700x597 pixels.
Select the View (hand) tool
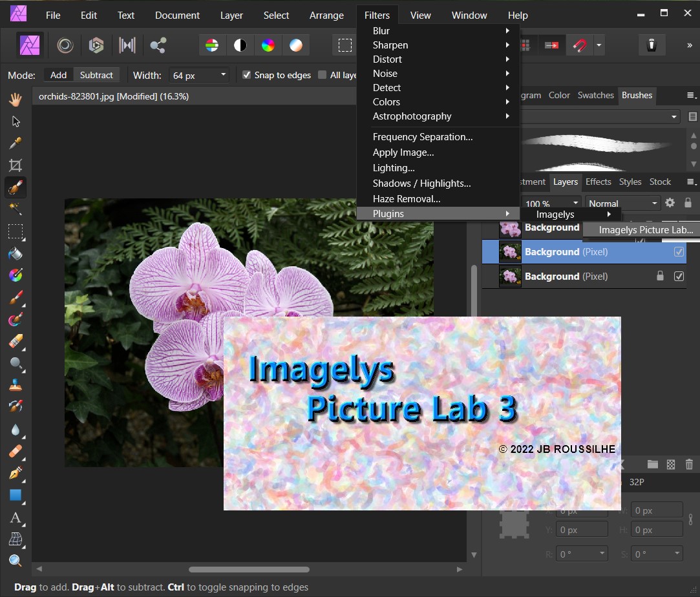point(15,99)
